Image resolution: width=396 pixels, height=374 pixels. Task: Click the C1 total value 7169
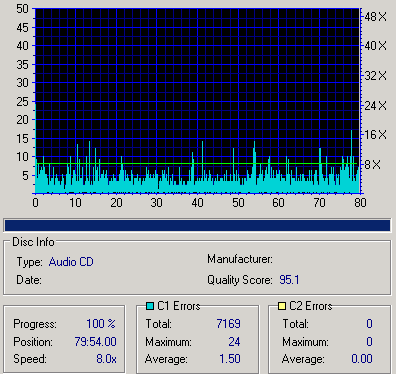coord(228,324)
